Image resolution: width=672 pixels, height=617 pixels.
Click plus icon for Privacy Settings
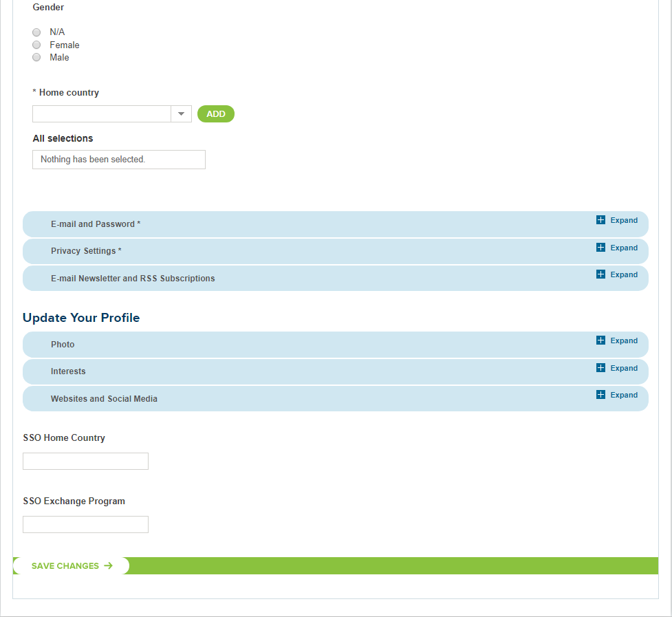(601, 247)
